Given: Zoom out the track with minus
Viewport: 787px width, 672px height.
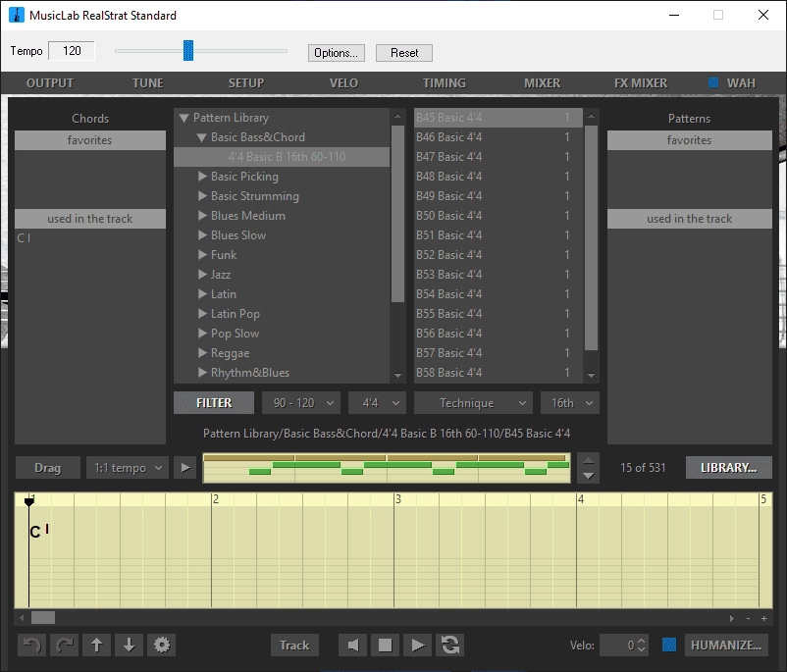Looking at the screenshot, I should tap(749, 618).
